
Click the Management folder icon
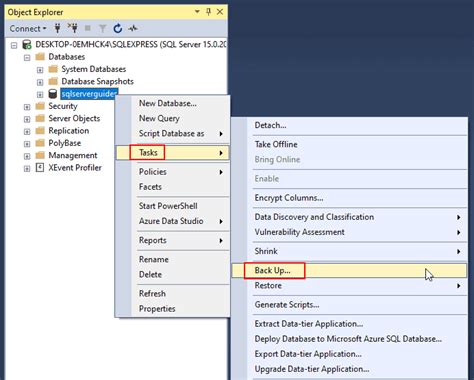pyautogui.click(x=40, y=155)
